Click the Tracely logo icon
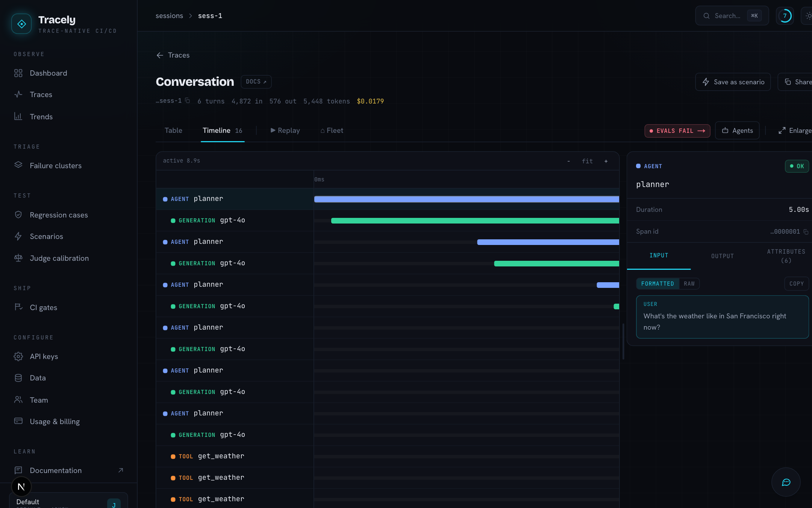812x508 pixels. pyautogui.click(x=21, y=24)
